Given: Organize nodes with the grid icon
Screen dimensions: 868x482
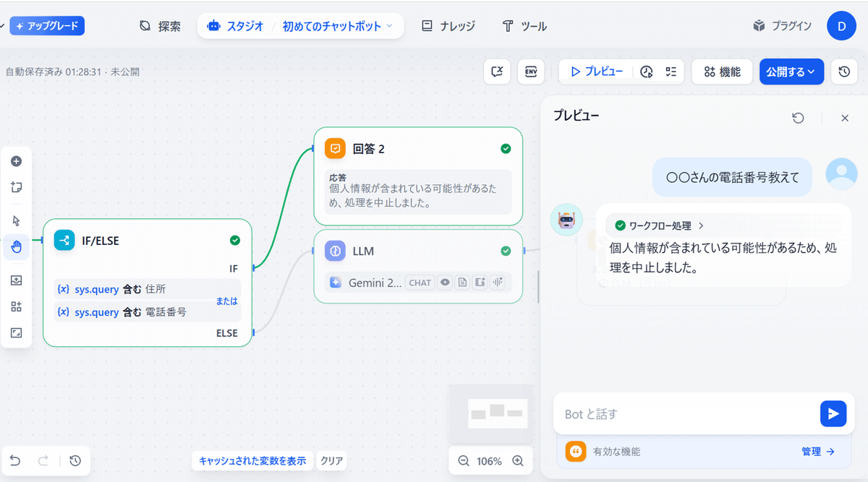Looking at the screenshot, I should 17,306.
